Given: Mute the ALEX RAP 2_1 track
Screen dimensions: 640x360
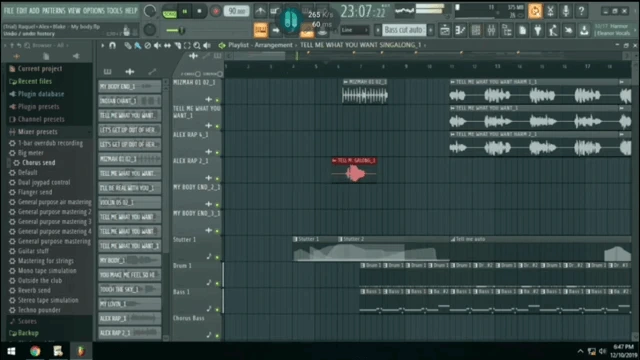Looking at the screenshot, I should click(x=217, y=178).
